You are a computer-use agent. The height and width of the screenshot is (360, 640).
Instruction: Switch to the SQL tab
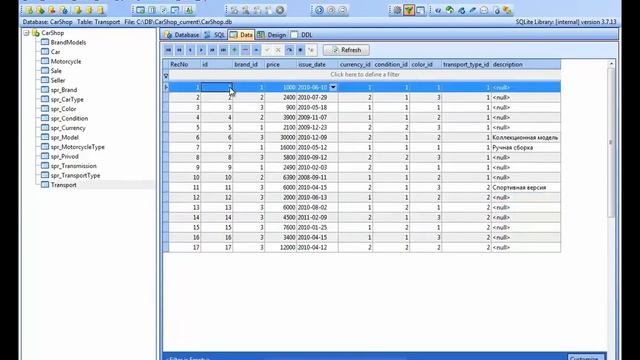point(215,35)
